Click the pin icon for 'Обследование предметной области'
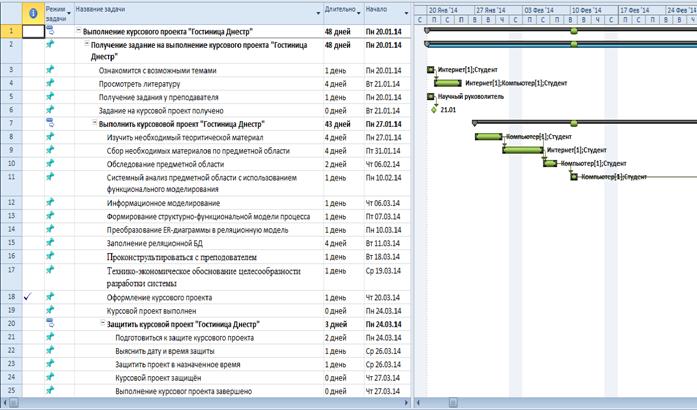Image resolution: width=697 pixels, height=410 pixels. tap(50, 163)
